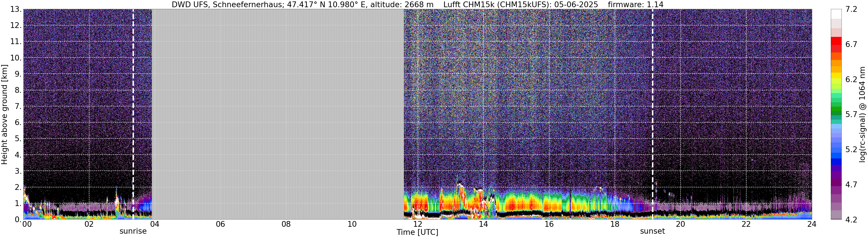Click the 'log(rc-signal) @ 1064 nm' colorbar label

click(863, 114)
